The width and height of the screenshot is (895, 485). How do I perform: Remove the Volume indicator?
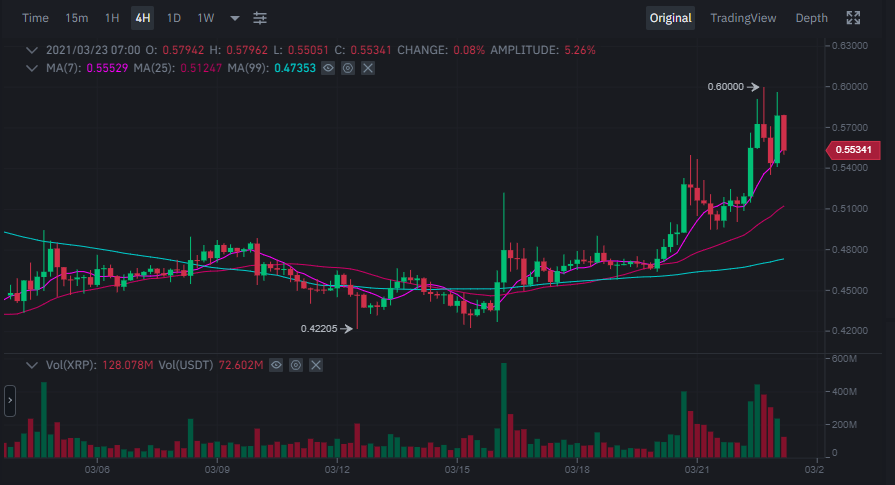pos(316,365)
